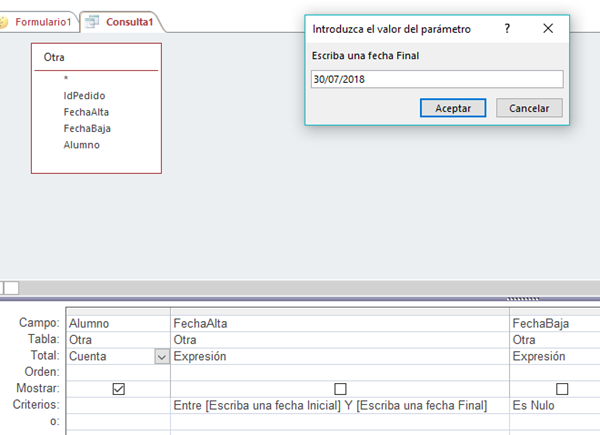Screen dimensions: 600x435
Task: Select the FechaBaja field in the Otra table
Action: (87, 129)
